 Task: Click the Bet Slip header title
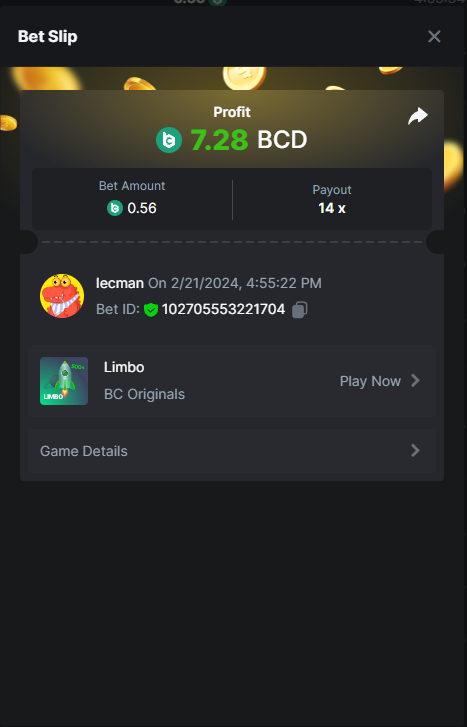click(48, 37)
